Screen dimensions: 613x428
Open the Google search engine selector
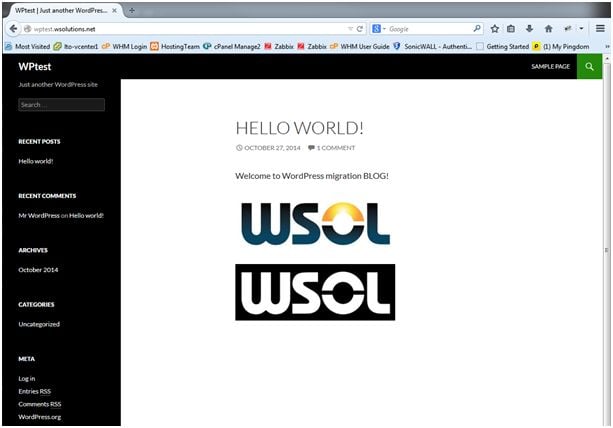(379, 29)
